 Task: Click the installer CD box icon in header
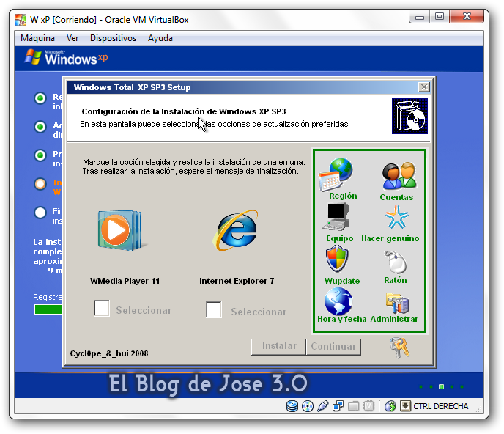(x=409, y=116)
